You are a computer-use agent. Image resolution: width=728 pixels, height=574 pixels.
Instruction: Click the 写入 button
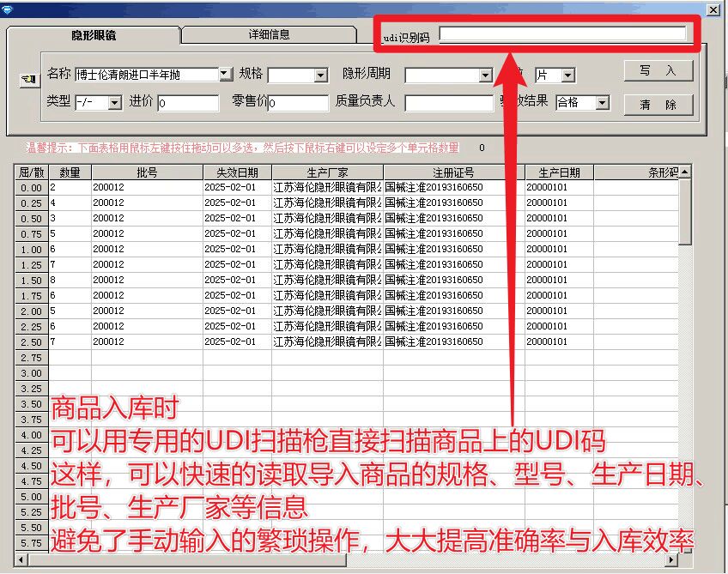tap(658, 70)
